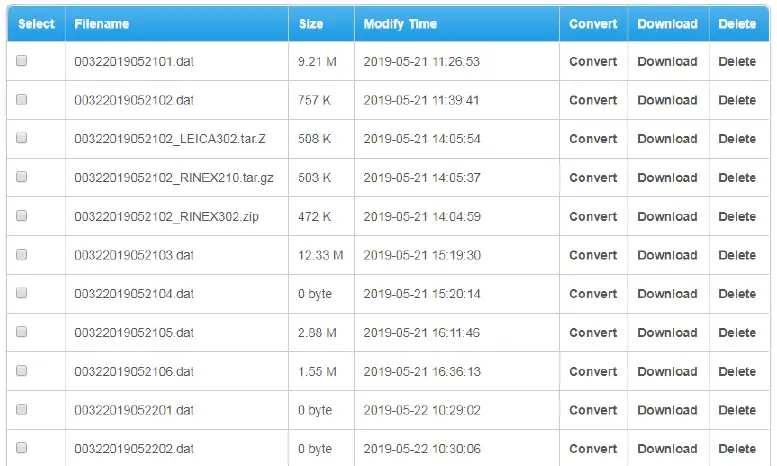Delete file 0032201905220​1.dat

pos(737,410)
